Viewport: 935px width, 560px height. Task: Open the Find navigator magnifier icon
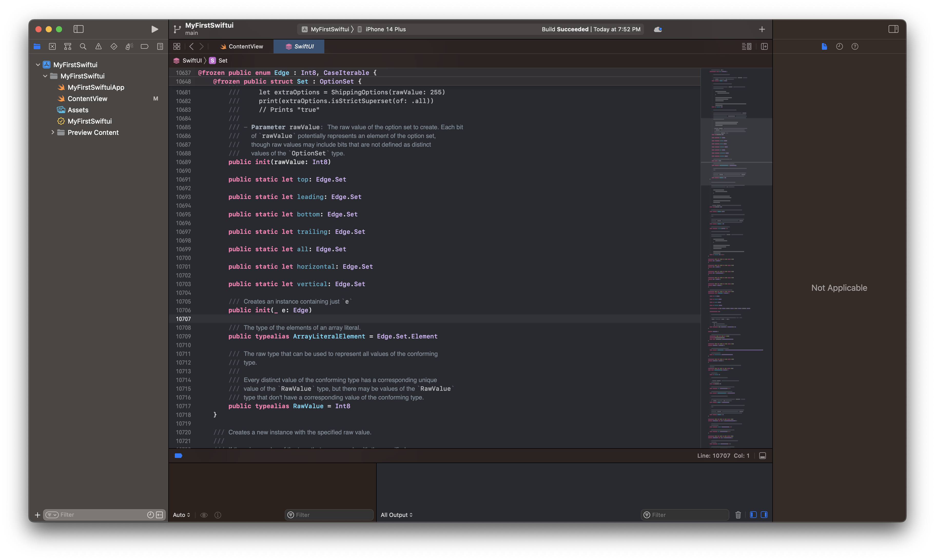click(83, 46)
